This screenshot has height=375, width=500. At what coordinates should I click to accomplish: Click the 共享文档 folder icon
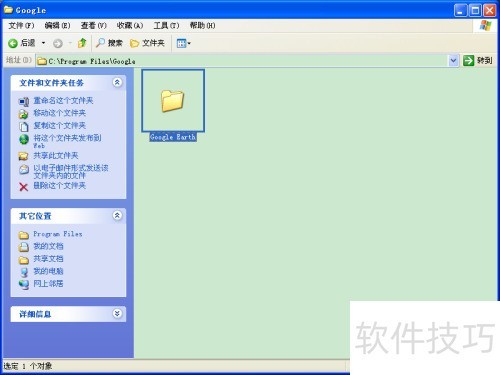pos(24,260)
